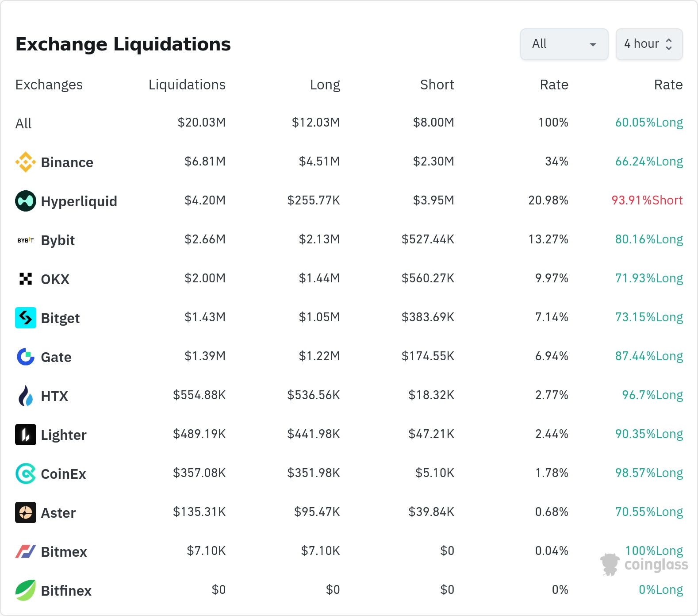Open the "4 hour" timeframe selector
Image resolution: width=698 pixels, height=616 pixels.
pos(648,44)
